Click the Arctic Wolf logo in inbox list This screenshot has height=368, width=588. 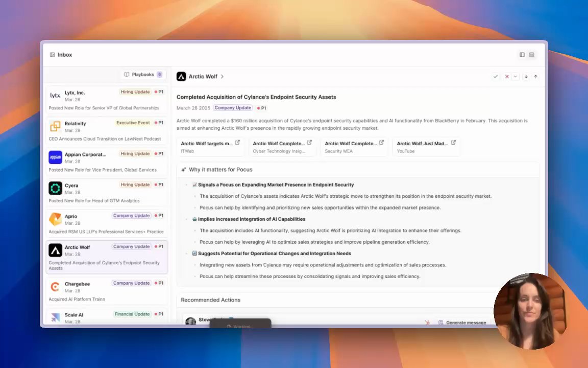[x=55, y=250]
